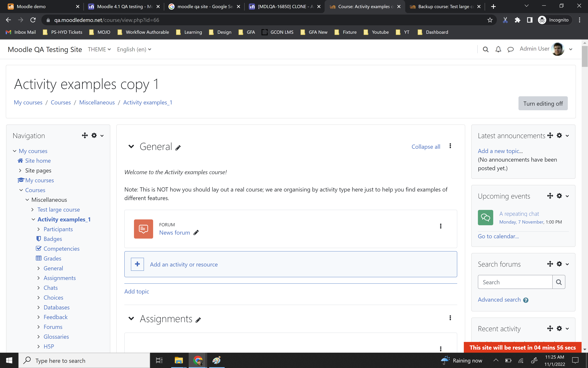The height and width of the screenshot is (368, 588).
Task: Click Miscellaneous breadcrumb link
Action: pos(97,102)
